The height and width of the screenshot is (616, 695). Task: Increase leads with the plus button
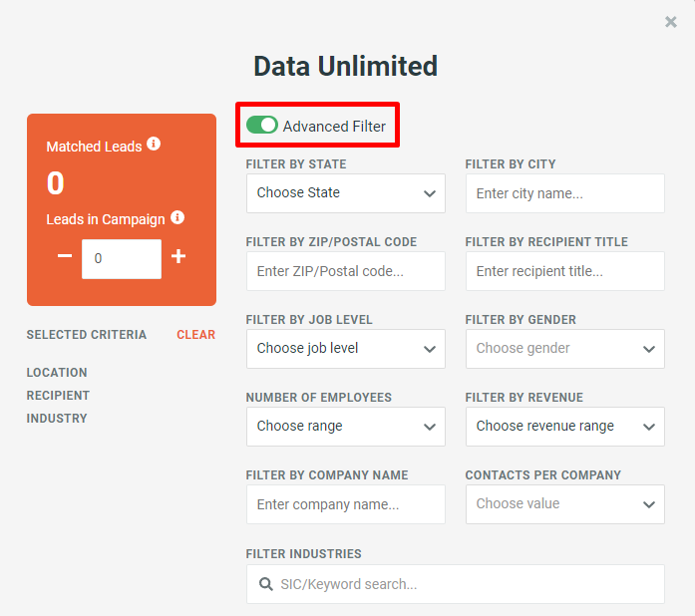pos(178,256)
